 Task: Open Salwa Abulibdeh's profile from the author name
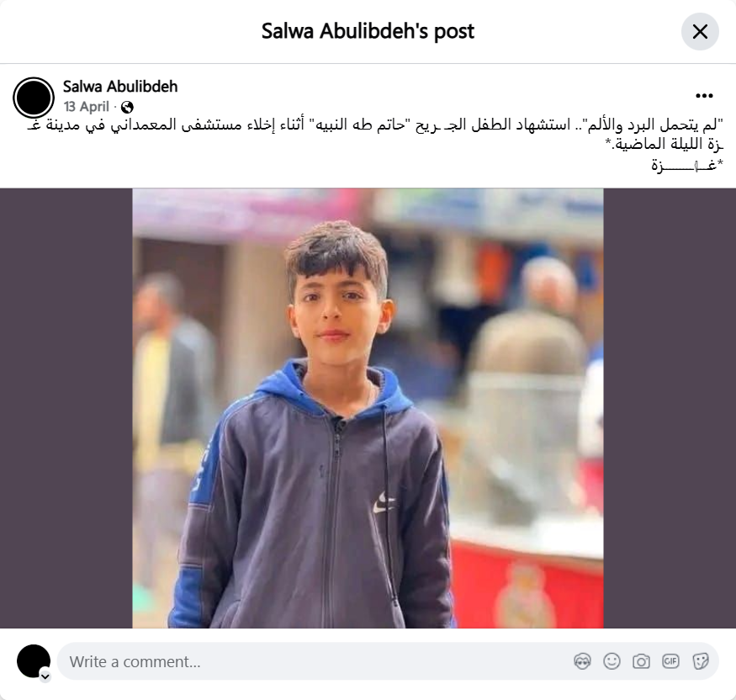(120, 87)
